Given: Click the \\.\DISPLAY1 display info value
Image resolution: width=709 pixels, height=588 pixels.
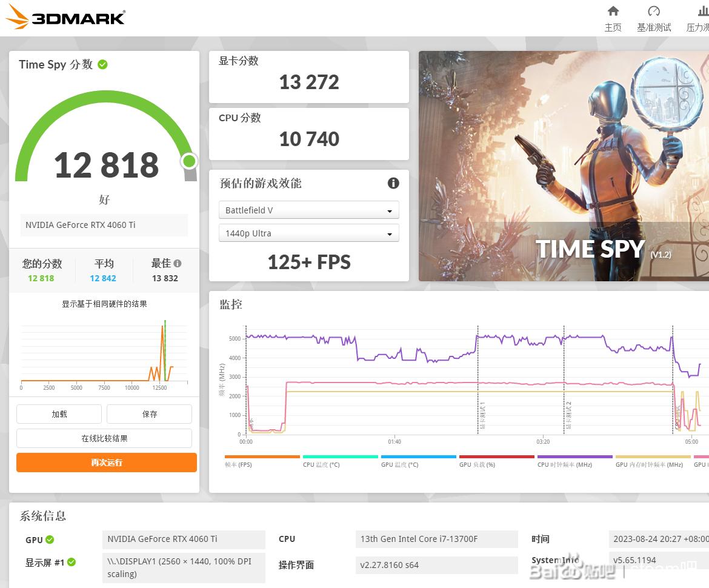Looking at the screenshot, I should (x=184, y=567).
